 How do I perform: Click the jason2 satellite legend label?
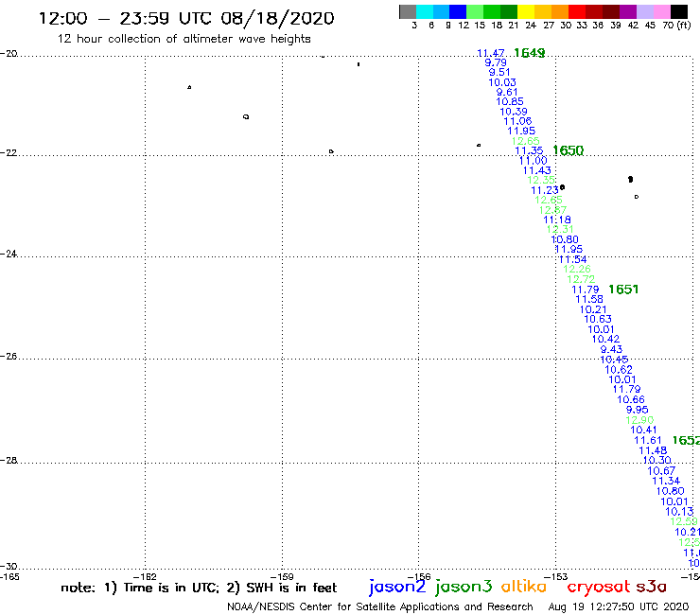[397, 587]
